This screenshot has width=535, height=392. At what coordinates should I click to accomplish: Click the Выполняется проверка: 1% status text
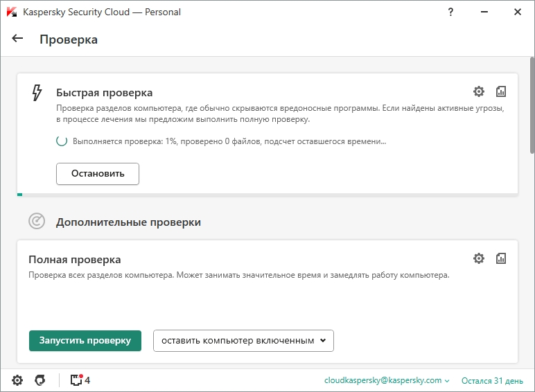[x=229, y=141]
